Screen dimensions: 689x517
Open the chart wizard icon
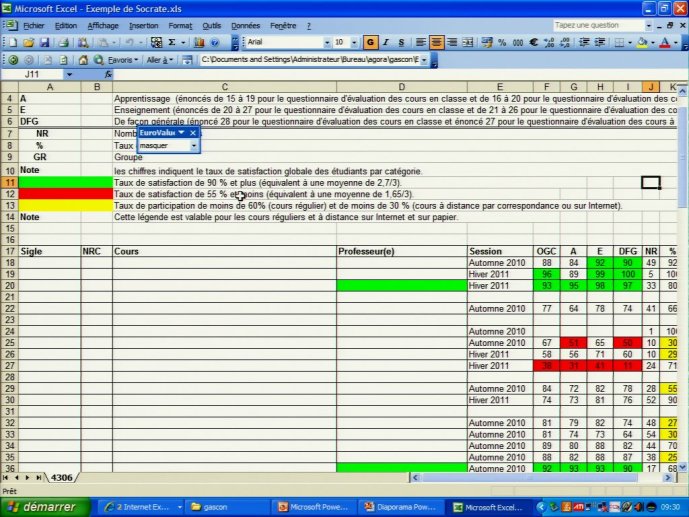click(199, 43)
